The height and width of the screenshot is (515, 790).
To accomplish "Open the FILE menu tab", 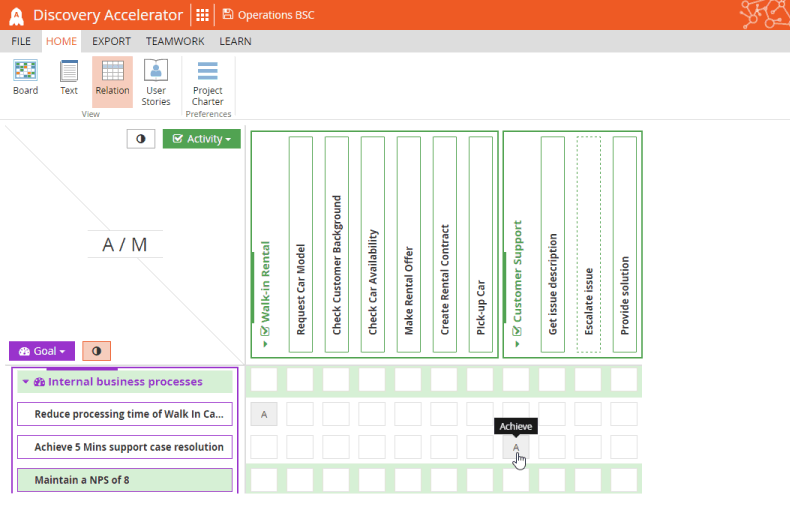I will [21, 41].
